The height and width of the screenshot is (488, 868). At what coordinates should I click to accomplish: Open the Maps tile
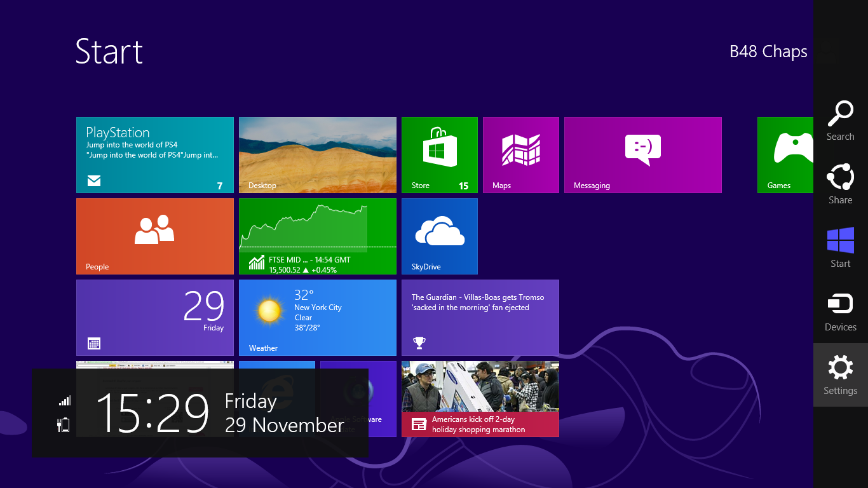521,155
